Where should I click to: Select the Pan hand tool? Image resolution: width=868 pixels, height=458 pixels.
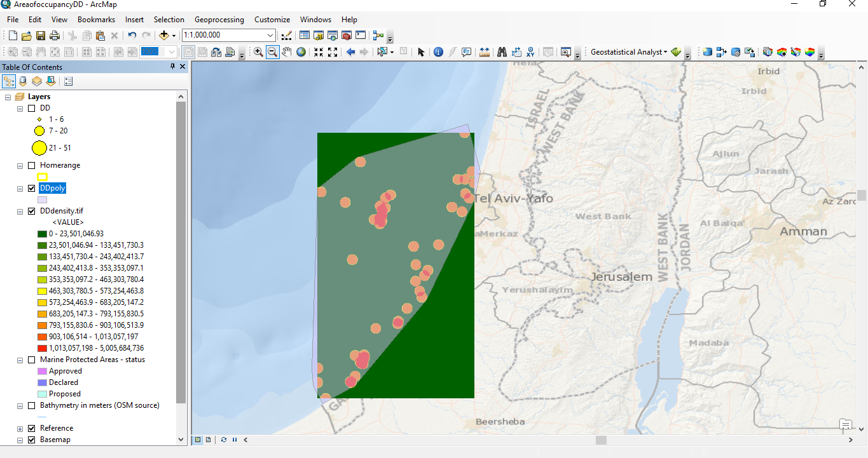286,52
